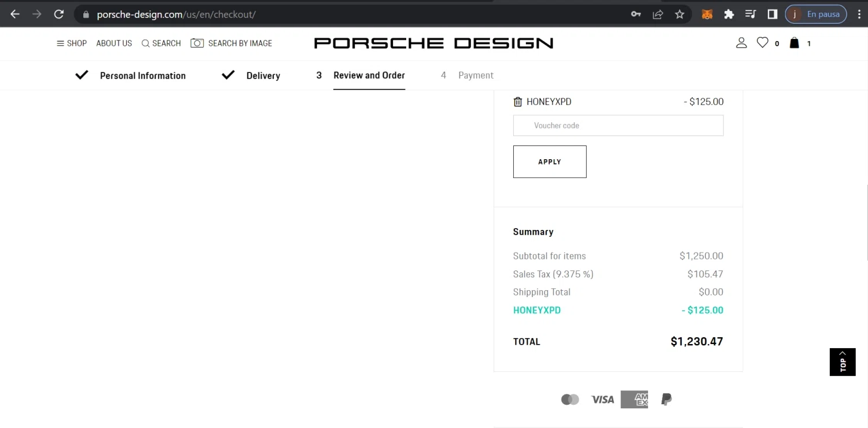This screenshot has width=868, height=428.
Task: Click 'Subtotal for items' label
Action: pyautogui.click(x=549, y=256)
